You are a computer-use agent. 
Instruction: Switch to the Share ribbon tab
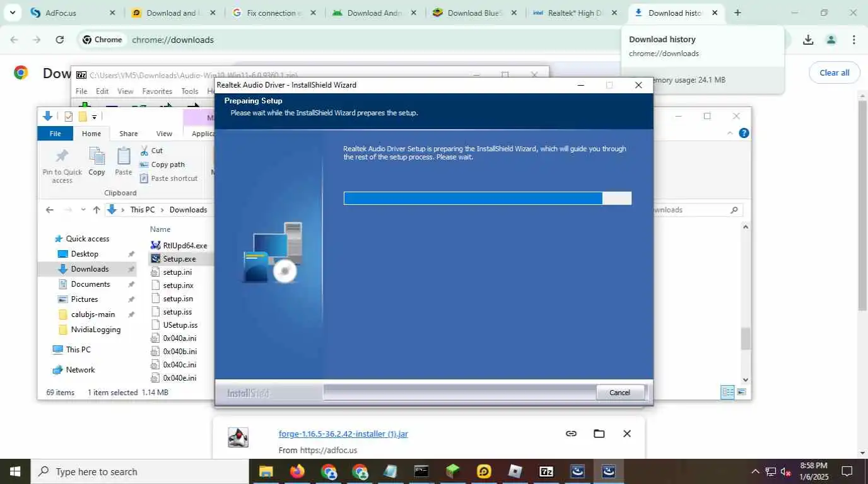pyautogui.click(x=129, y=134)
